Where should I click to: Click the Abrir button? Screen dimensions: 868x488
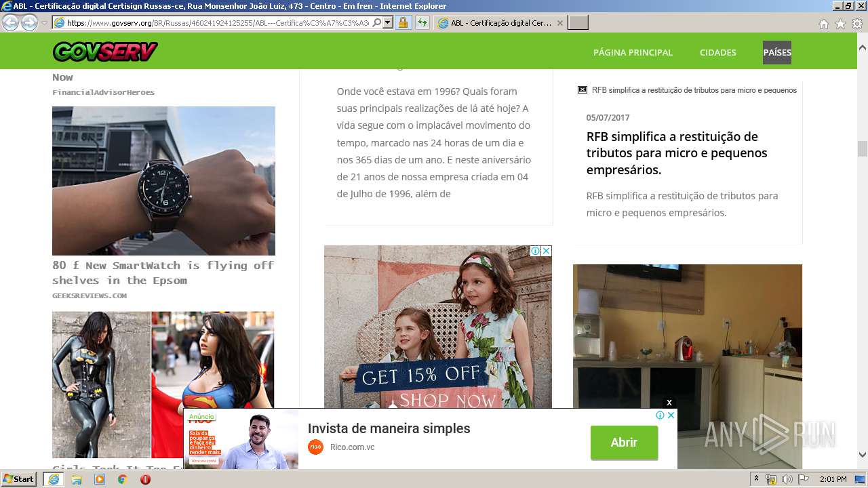624,443
